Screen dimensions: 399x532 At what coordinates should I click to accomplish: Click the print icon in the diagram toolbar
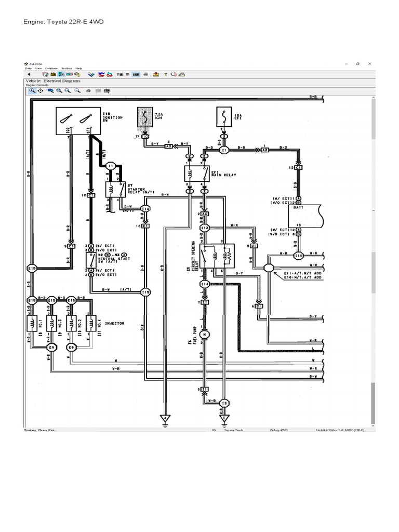pyautogui.click(x=88, y=91)
